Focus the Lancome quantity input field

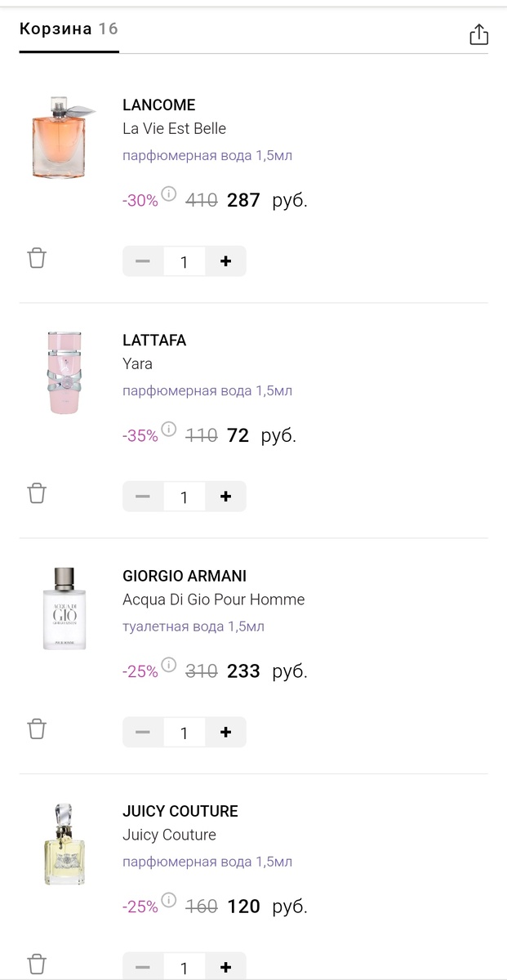click(x=184, y=261)
